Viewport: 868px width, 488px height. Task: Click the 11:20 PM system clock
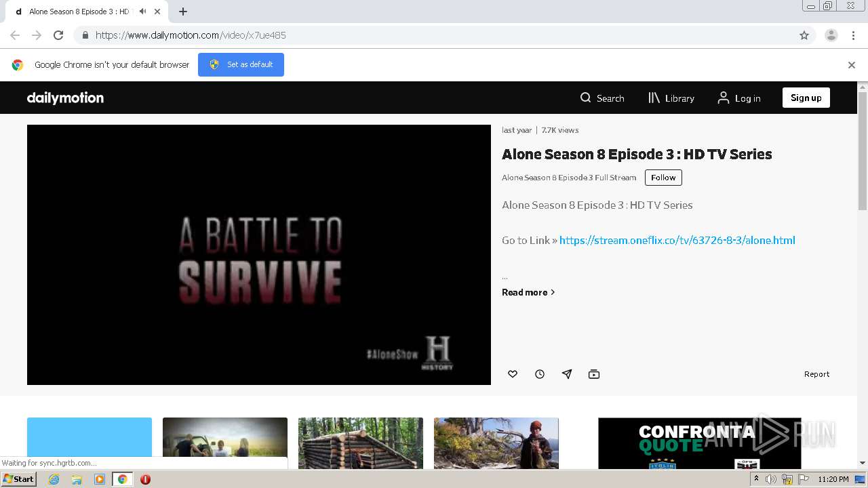[833, 479]
